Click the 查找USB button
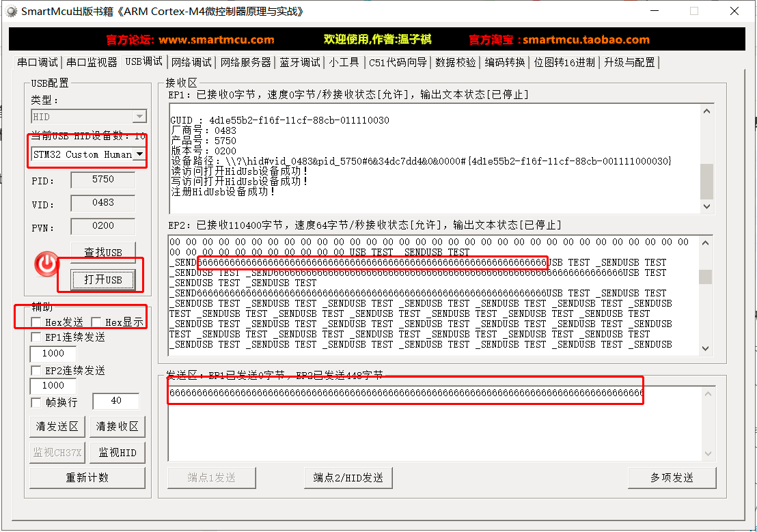This screenshot has width=757, height=532. click(x=103, y=252)
